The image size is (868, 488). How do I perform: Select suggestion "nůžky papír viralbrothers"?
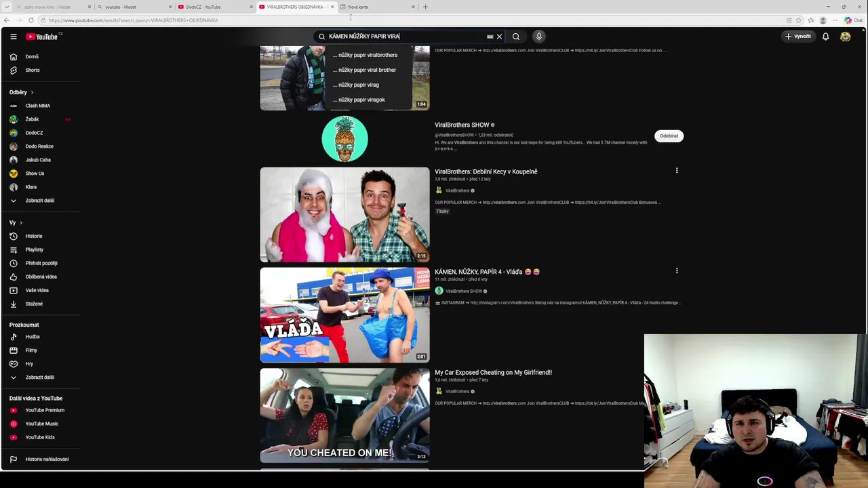tap(369, 55)
